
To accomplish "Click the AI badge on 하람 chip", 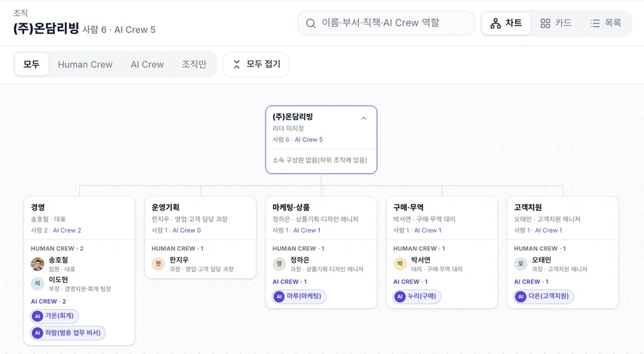I will pos(38,333).
